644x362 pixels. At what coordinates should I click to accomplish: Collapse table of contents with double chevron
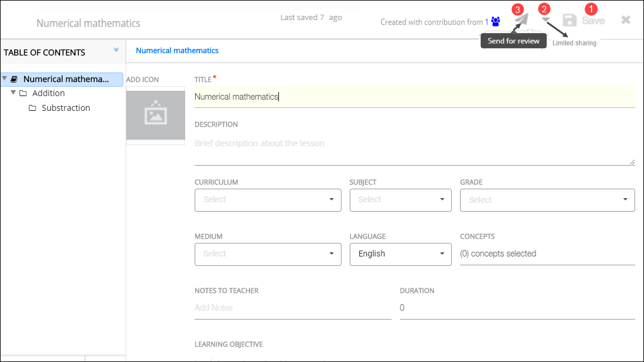[x=116, y=51]
